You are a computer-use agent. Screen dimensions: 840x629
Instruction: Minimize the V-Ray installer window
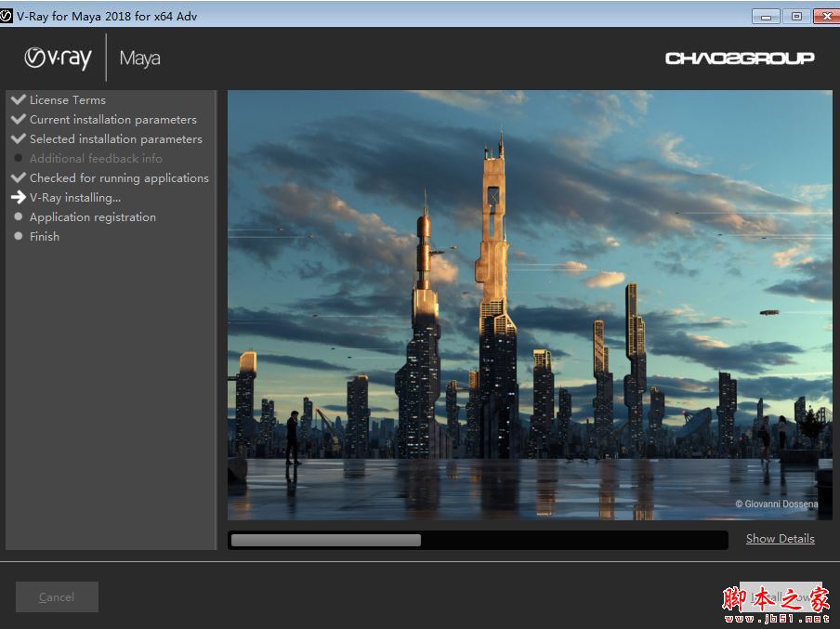tap(766, 16)
